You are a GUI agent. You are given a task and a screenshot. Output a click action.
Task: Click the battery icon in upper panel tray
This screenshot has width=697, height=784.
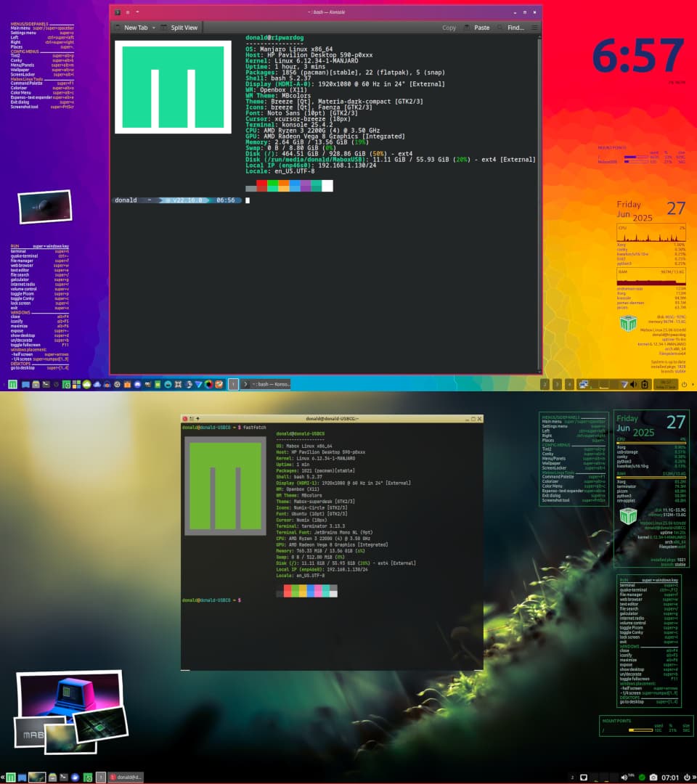644,385
